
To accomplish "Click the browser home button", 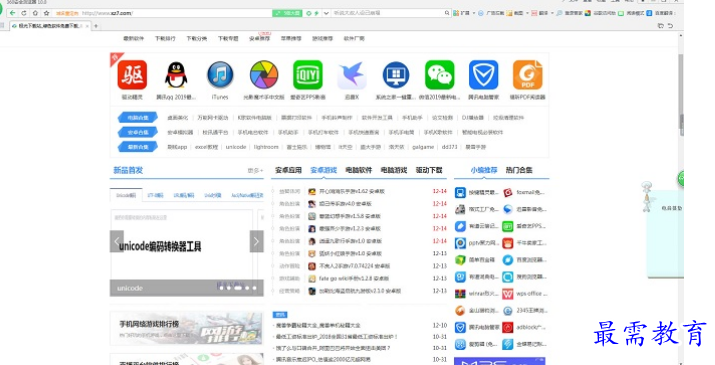I will (x=35, y=13).
